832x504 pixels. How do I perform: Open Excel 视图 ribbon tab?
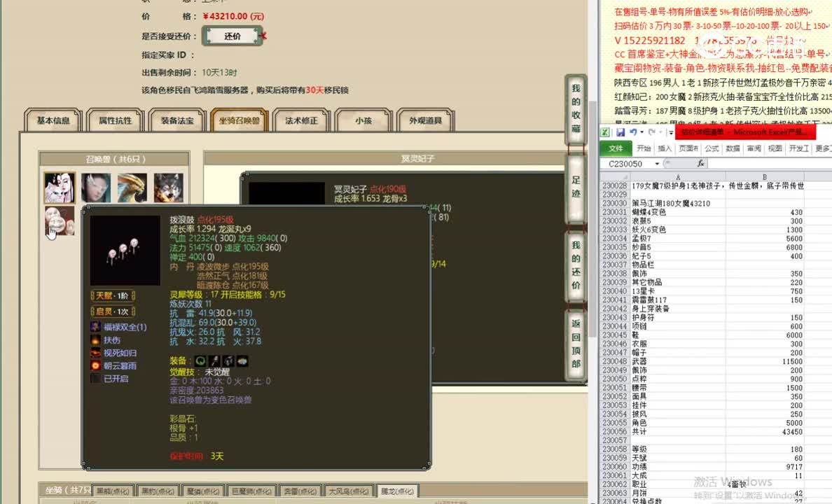(x=775, y=148)
